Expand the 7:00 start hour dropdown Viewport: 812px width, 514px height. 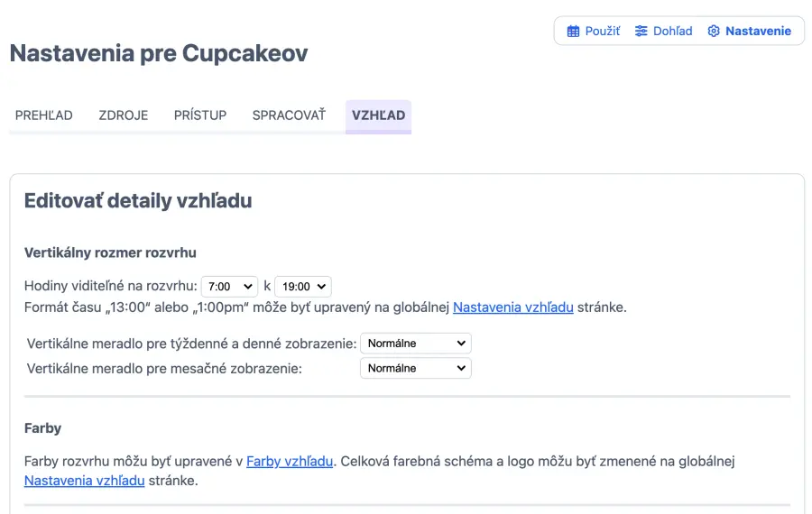click(x=229, y=287)
